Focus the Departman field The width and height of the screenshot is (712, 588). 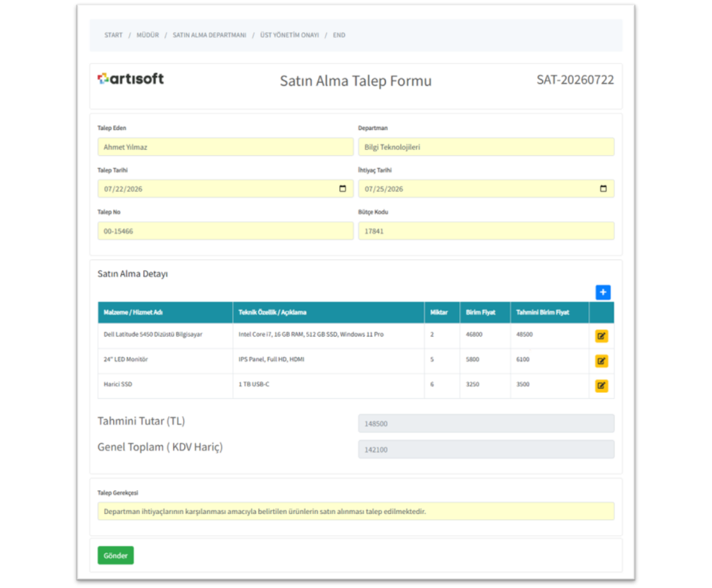(x=486, y=147)
